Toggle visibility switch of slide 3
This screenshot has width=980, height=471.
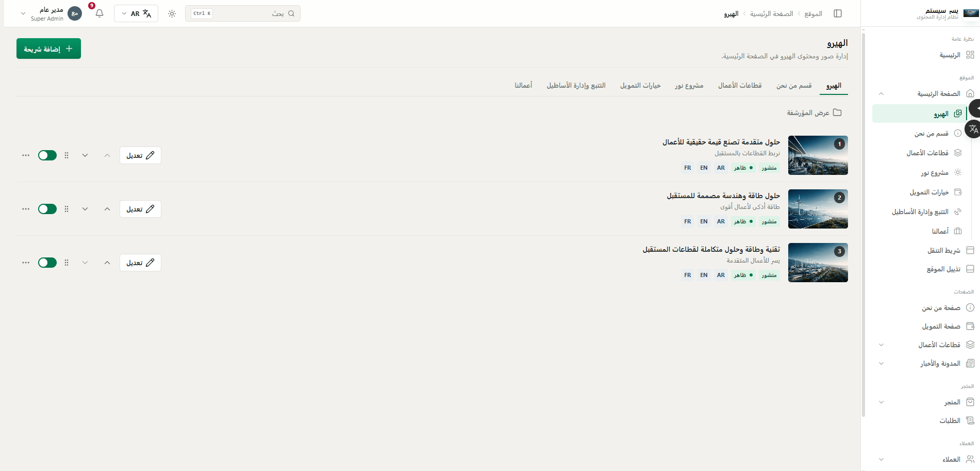tap(47, 263)
